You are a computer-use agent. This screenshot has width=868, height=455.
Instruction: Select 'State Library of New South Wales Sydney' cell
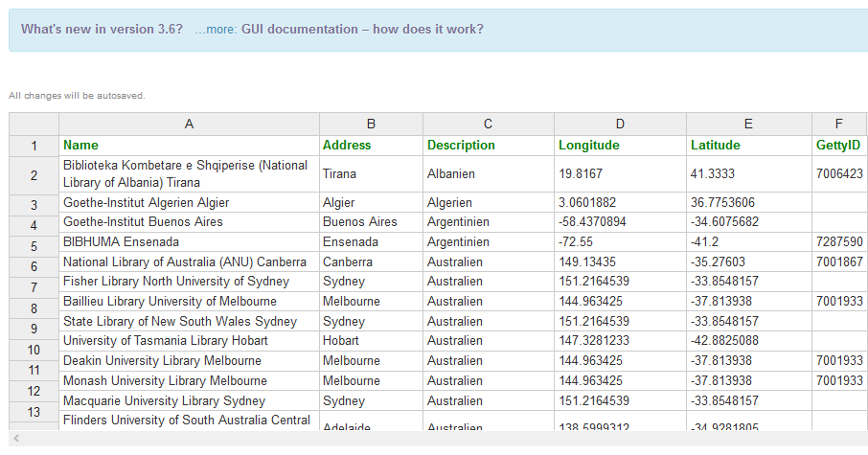tap(189, 321)
